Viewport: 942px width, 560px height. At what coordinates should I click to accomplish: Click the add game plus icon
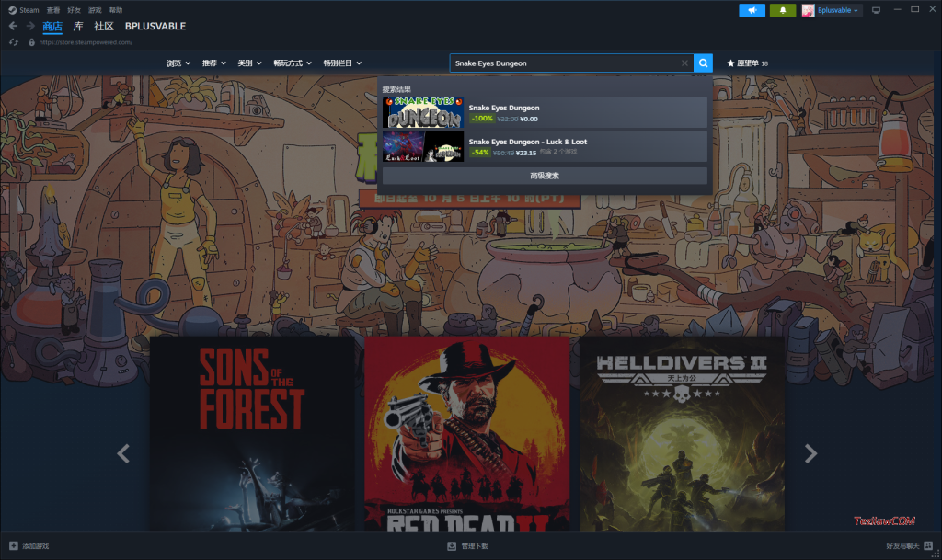click(13, 546)
